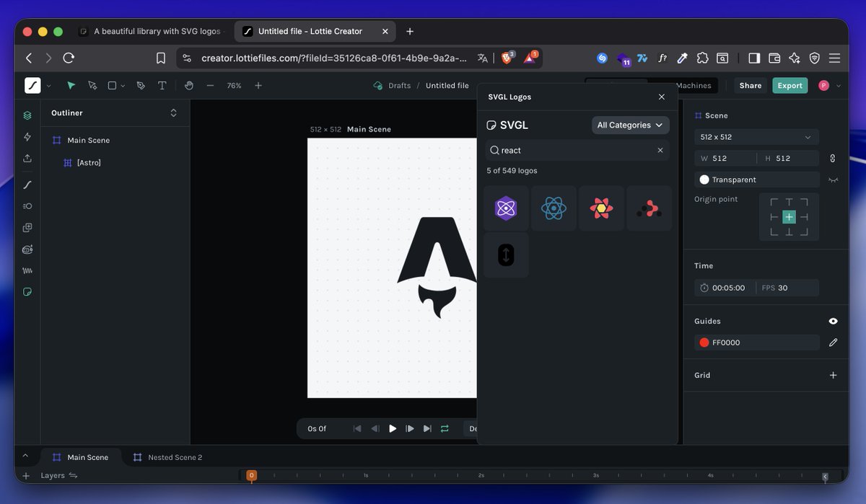
Task: Click the eyedropper extension icon
Action: tap(682, 58)
